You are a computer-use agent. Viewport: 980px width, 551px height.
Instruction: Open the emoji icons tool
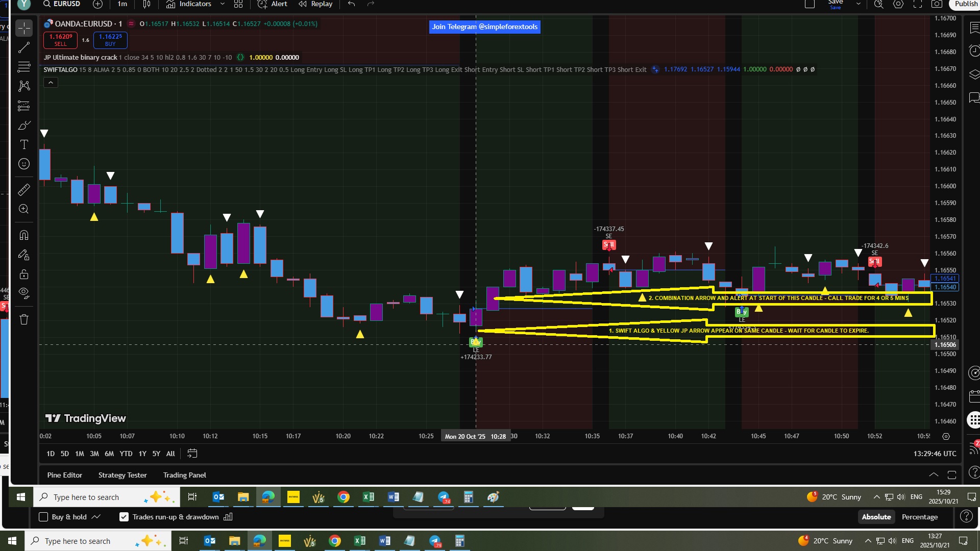(x=24, y=164)
